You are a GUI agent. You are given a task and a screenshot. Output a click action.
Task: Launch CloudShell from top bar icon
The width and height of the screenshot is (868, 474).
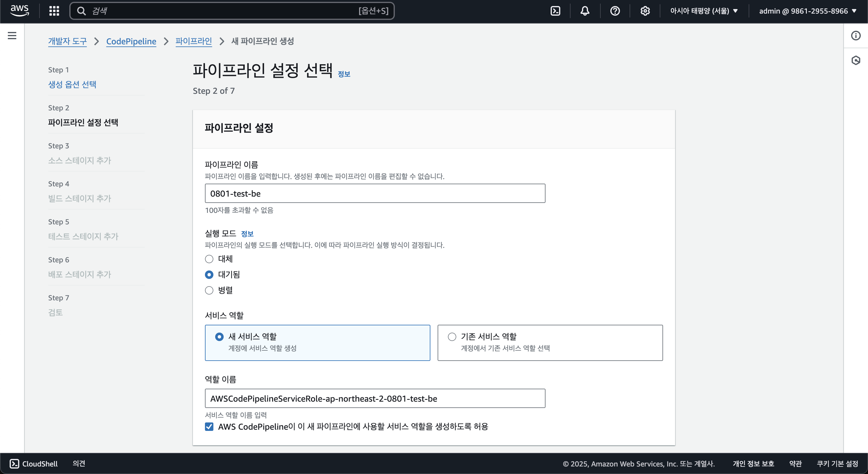click(x=555, y=11)
